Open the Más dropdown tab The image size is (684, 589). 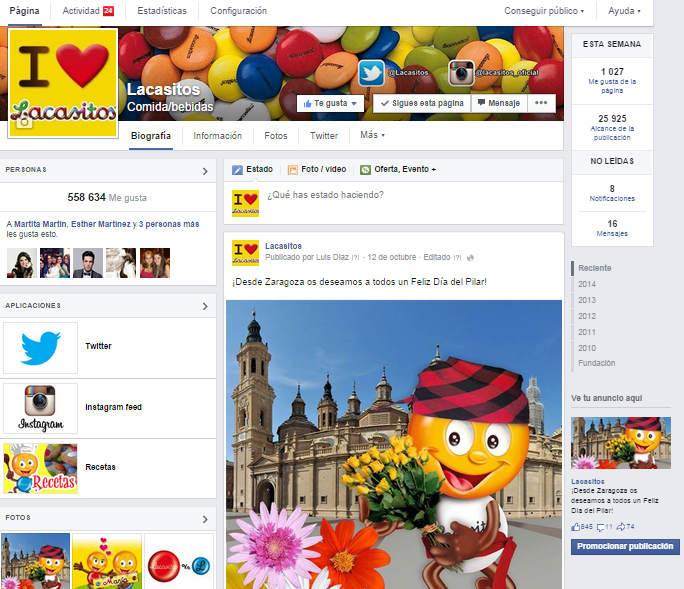372,135
